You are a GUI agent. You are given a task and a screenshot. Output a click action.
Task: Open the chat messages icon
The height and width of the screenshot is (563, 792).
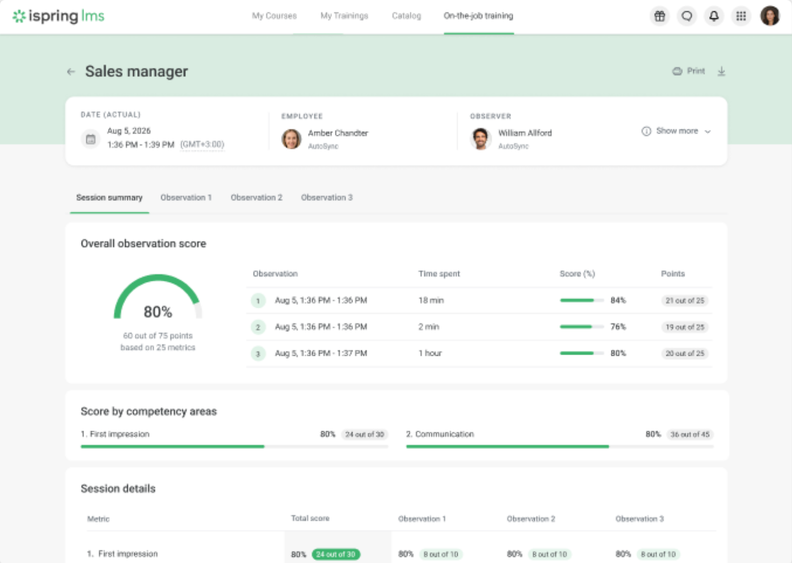click(x=687, y=16)
